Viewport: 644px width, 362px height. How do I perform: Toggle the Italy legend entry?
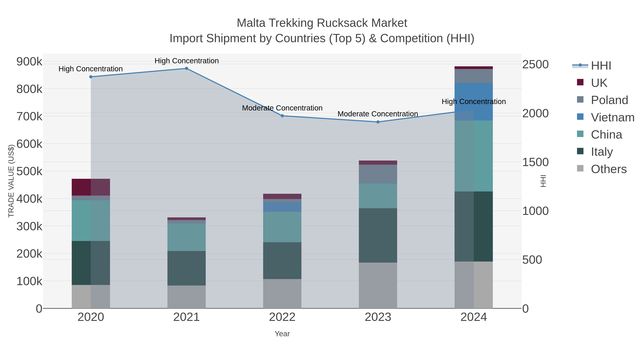click(x=595, y=152)
